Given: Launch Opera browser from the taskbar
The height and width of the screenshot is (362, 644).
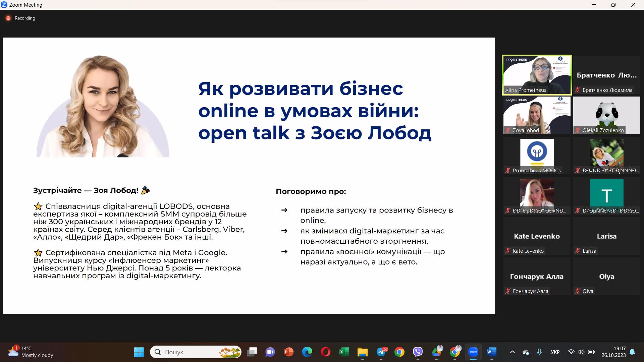Looking at the screenshot, I should pyautogui.click(x=325, y=352).
